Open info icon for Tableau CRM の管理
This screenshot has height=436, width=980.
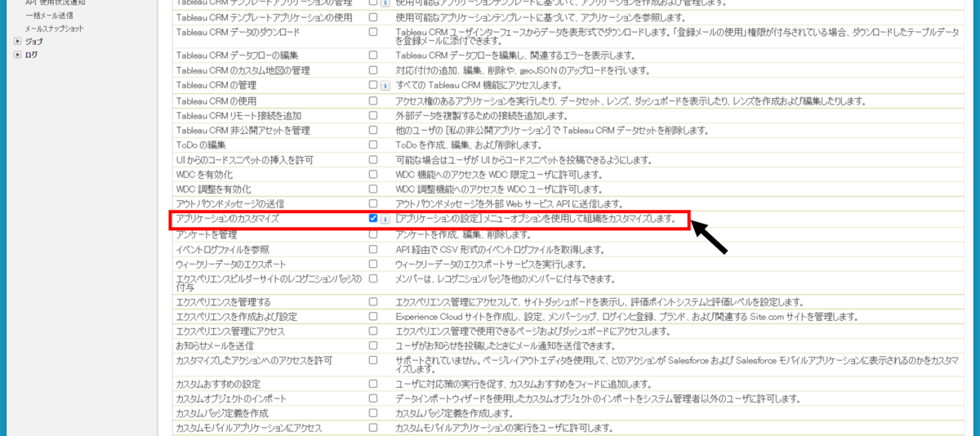coord(385,85)
